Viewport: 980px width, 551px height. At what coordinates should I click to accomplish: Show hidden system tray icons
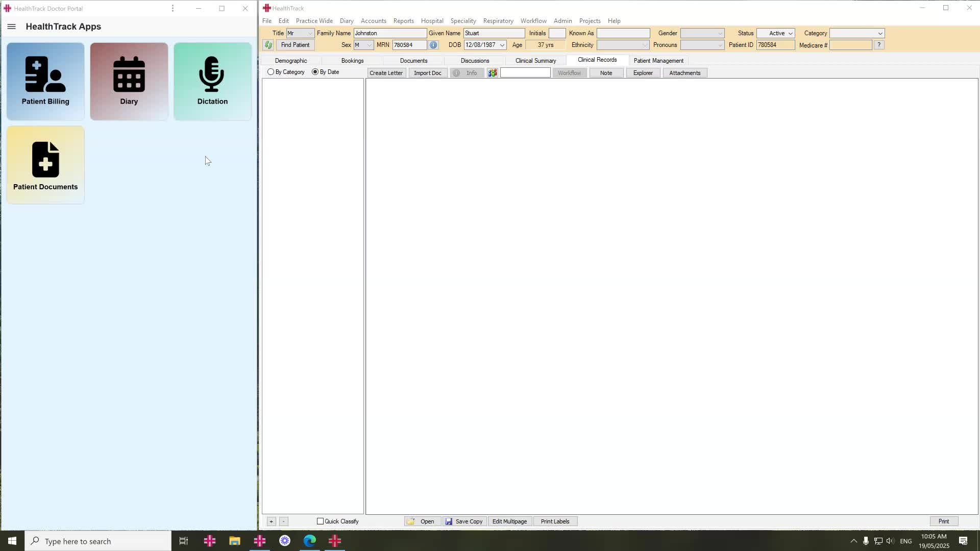(x=853, y=541)
